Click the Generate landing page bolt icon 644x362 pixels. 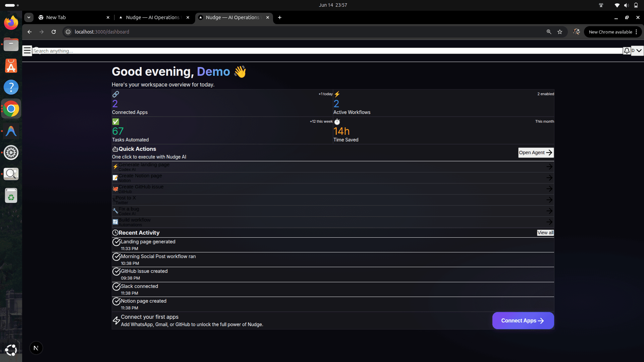click(115, 167)
